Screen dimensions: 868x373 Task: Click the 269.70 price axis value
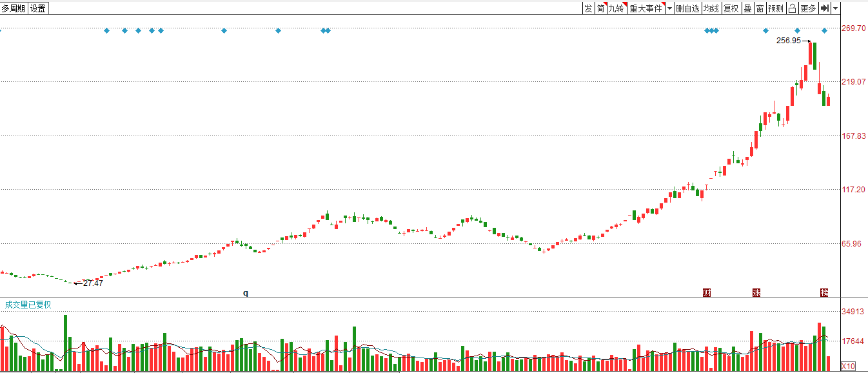coord(853,28)
